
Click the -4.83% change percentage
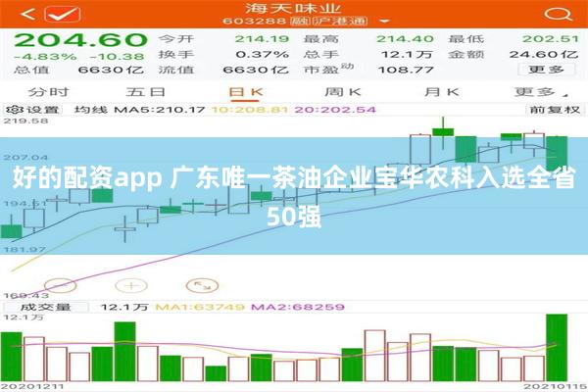click(45, 57)
